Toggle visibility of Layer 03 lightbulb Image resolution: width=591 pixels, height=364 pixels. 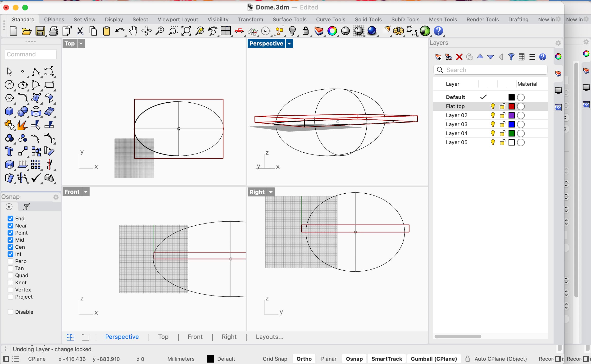coord(493,124)
